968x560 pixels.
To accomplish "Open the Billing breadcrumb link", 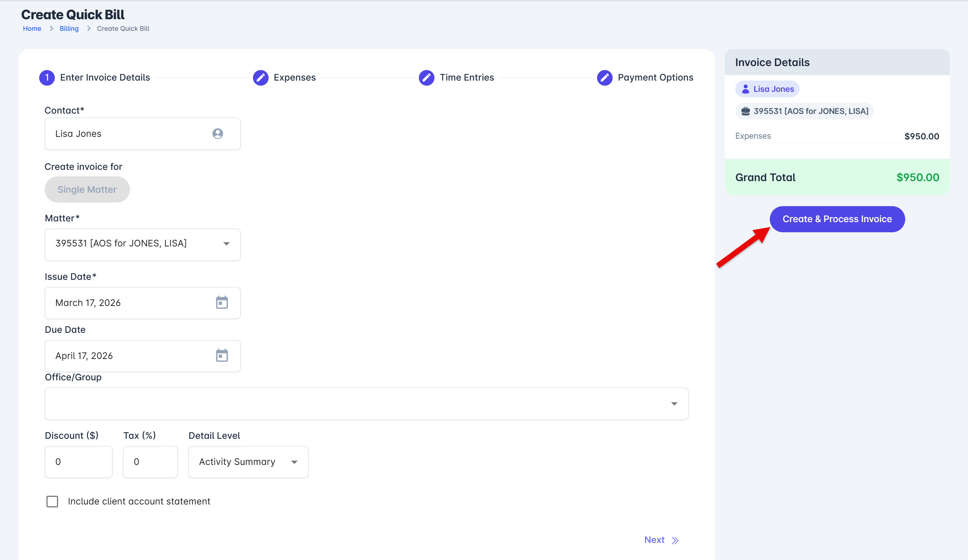I will point(69,28).
